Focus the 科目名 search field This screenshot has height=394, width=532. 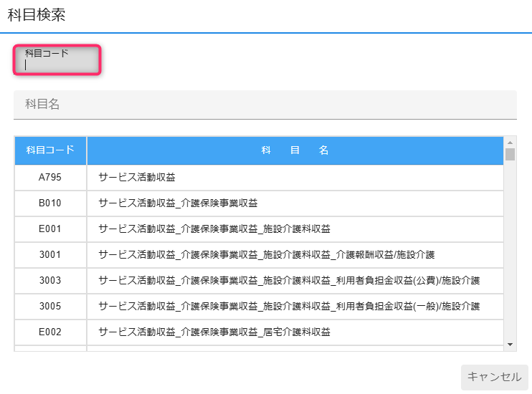pos(265,105)
